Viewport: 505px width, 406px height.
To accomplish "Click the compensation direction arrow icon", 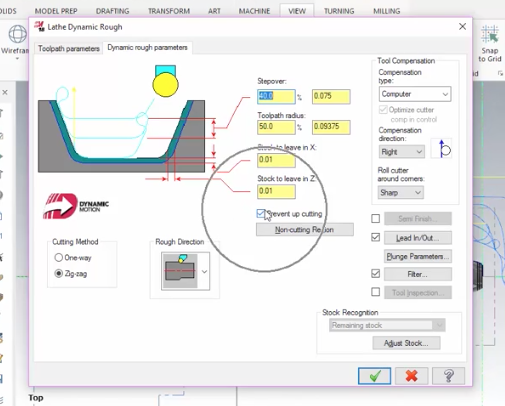I will 441,149.
